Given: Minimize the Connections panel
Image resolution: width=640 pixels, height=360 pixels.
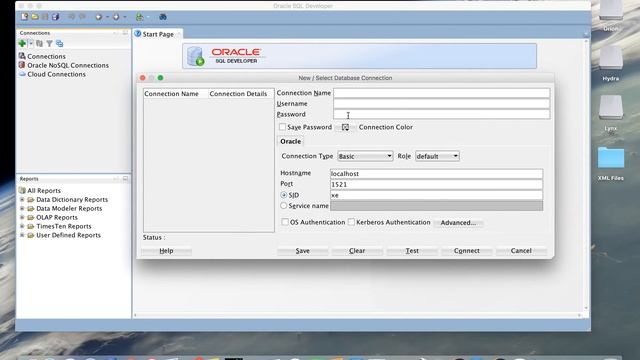Looking at the screenshot, I should pos(125,33).
